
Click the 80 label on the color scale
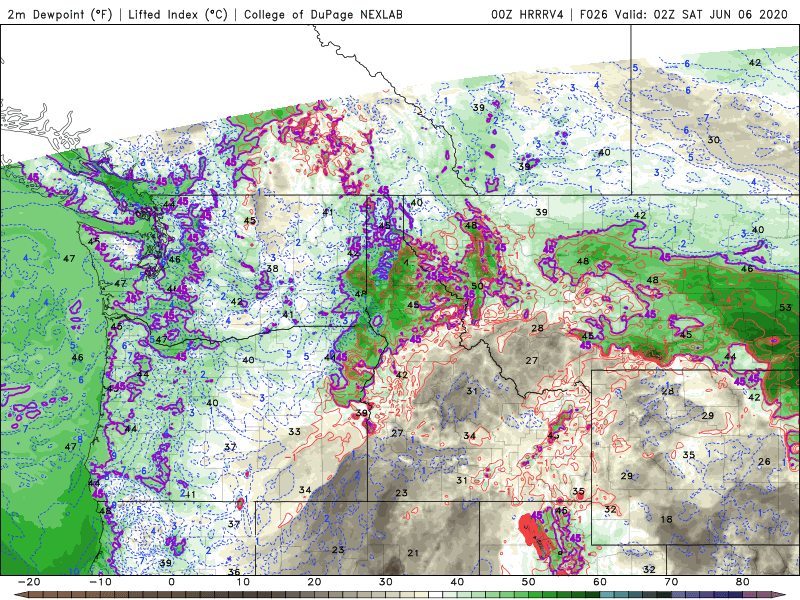coord(743,582)
